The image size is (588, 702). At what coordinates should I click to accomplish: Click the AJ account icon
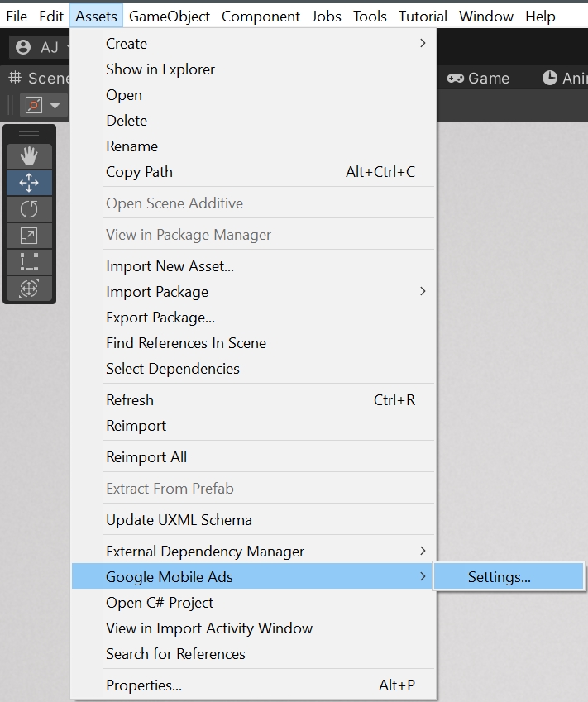[23, 47]
